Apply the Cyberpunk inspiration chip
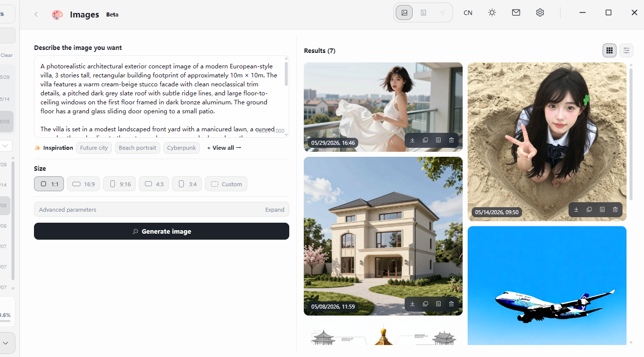The width and height of the screenshot is (644, 357). tap(181, 148)
